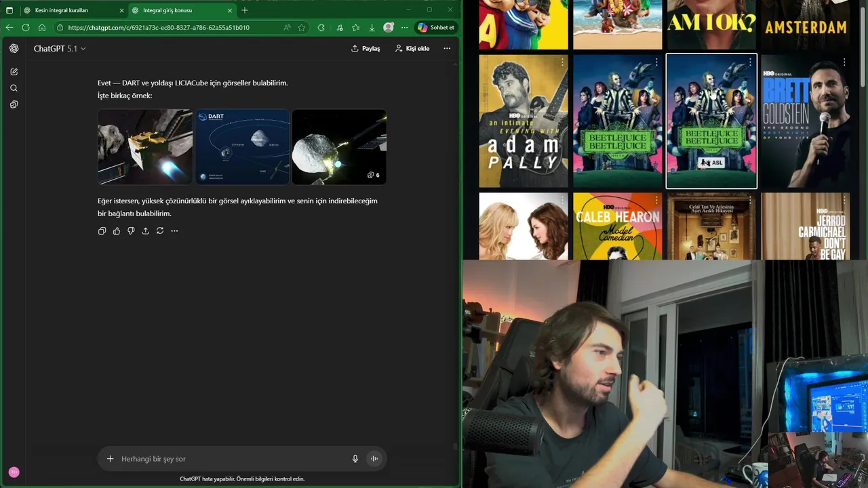This screenshot has height=488, width=868.
Task: Open options menu on Caleb Hearon poster
Action: tap(656, 201)
